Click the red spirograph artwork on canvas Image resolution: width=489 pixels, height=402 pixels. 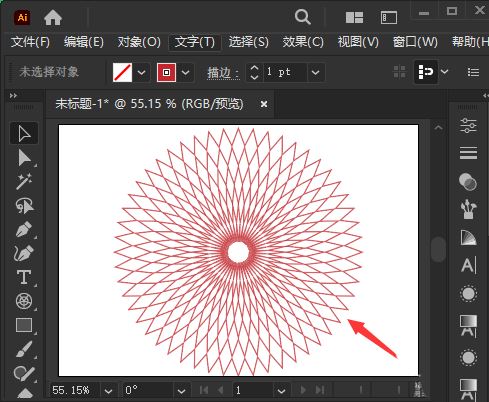[238, 252]
